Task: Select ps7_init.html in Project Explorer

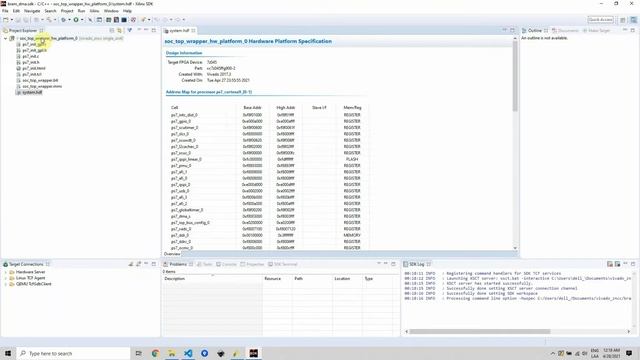Action: tap(34, 69)
